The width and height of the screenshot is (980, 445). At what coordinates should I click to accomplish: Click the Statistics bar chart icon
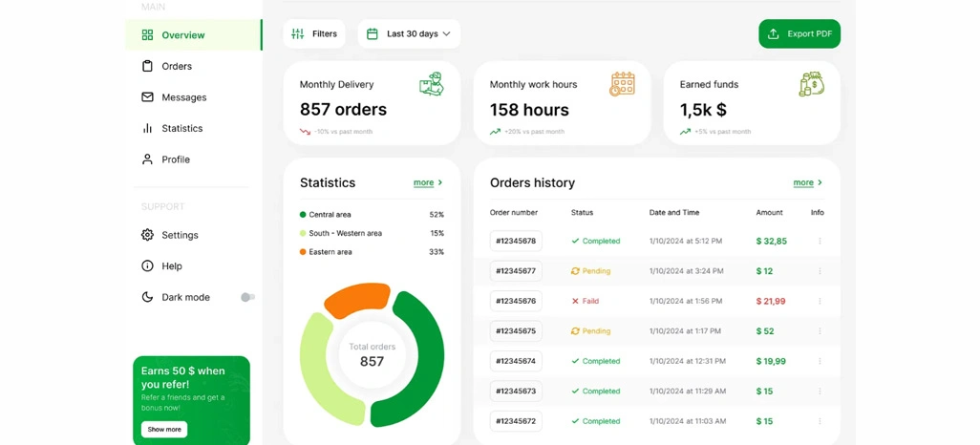tap(147, 128)
